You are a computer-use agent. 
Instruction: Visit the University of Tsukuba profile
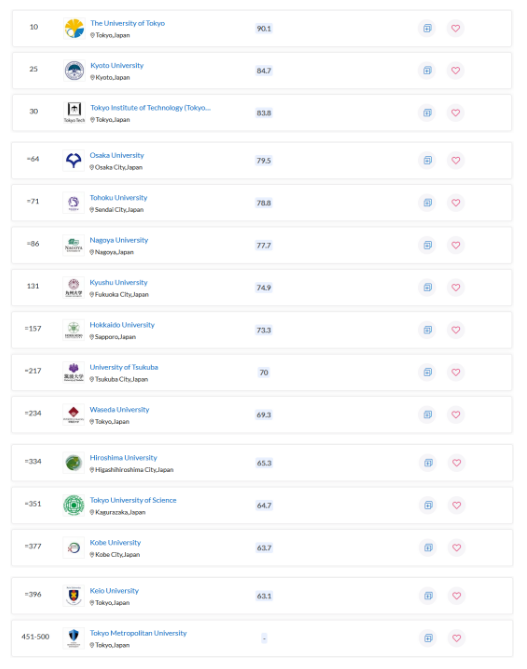pyautogui.click(x=124, y=367)
